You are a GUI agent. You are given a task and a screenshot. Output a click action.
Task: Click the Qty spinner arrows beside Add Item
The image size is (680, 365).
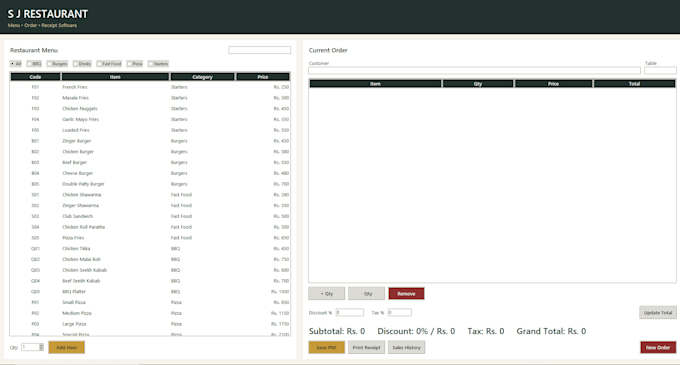[41, 347]
